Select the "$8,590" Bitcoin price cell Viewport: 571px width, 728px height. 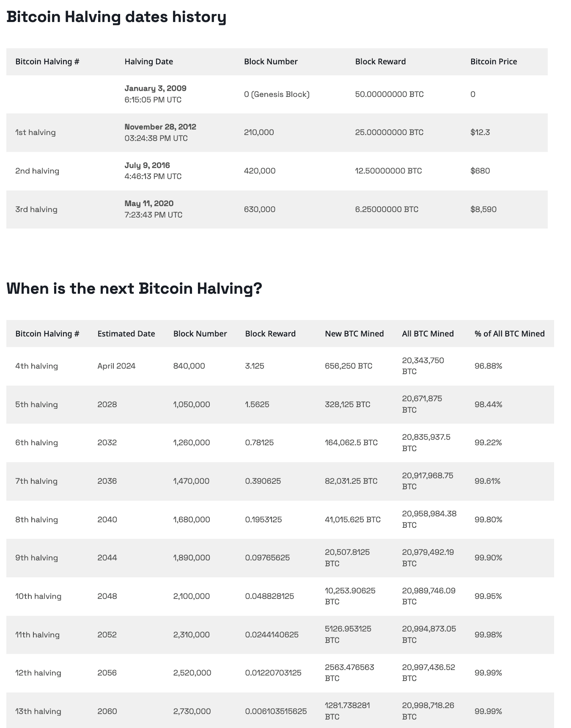tap(483, 210)
